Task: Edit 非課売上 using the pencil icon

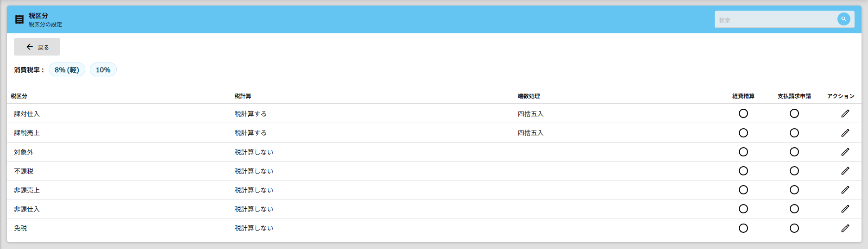Action: click(845, 190)
